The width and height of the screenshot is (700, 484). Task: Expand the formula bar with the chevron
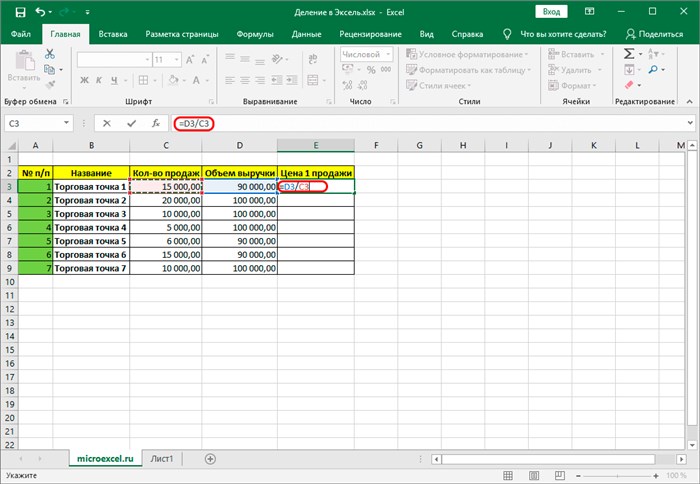point(690,123)
